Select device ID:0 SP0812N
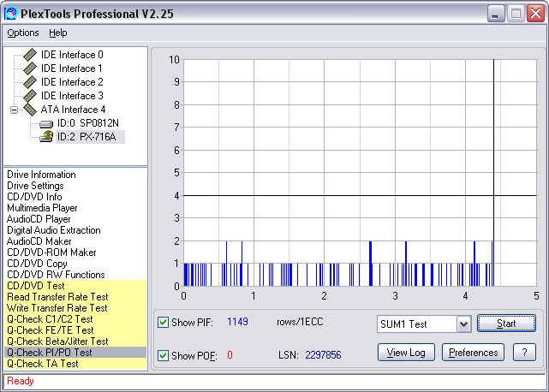 [88, 123]
